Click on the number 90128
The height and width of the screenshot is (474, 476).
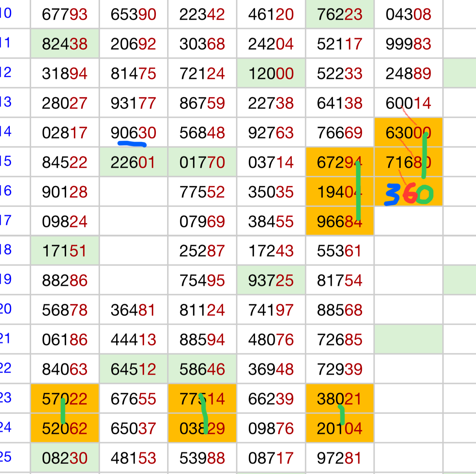(x=65, y=192)
